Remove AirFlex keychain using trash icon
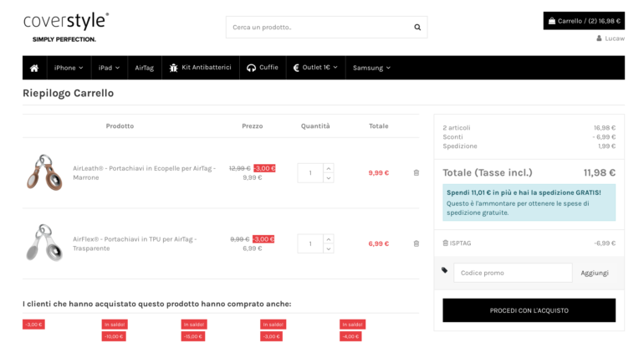The image size is (644, 353). [417, 243]
